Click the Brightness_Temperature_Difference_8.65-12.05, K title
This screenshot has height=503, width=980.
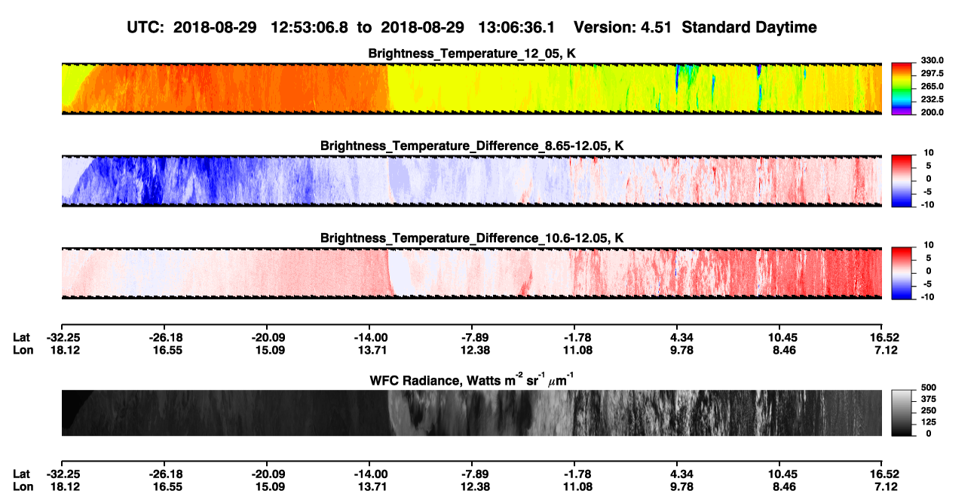[472, 146]
